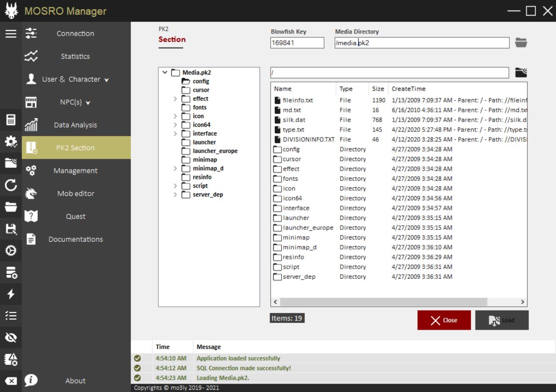Click the lightning bolt icon
556x392 pixels.
pos(11,294)
